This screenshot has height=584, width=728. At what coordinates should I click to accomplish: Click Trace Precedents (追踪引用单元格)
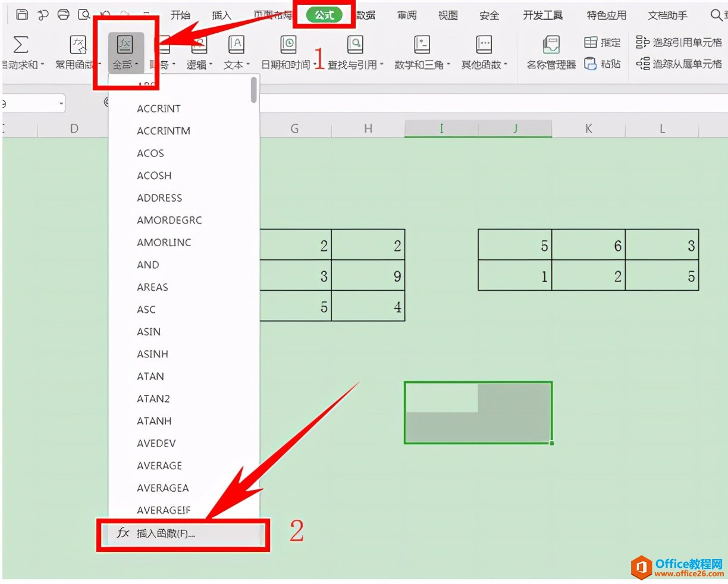[x=679, y=42]
